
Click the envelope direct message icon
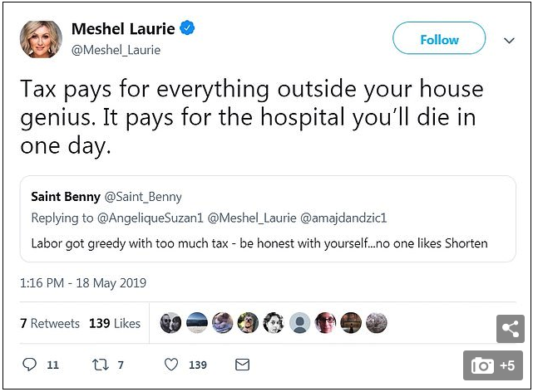pyautogui.click(x=242, y=365)
